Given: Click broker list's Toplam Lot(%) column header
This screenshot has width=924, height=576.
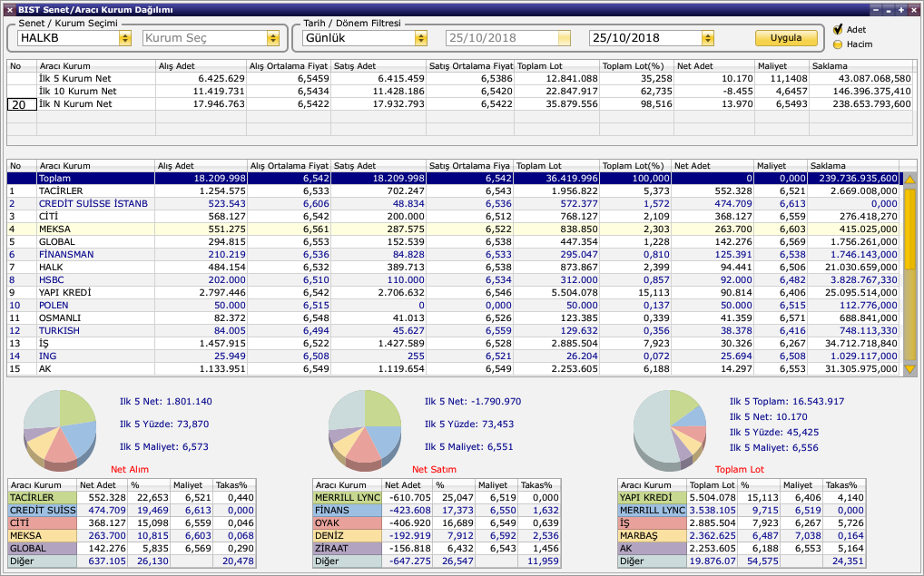Looking at the screenshot, I should [635, 166].
